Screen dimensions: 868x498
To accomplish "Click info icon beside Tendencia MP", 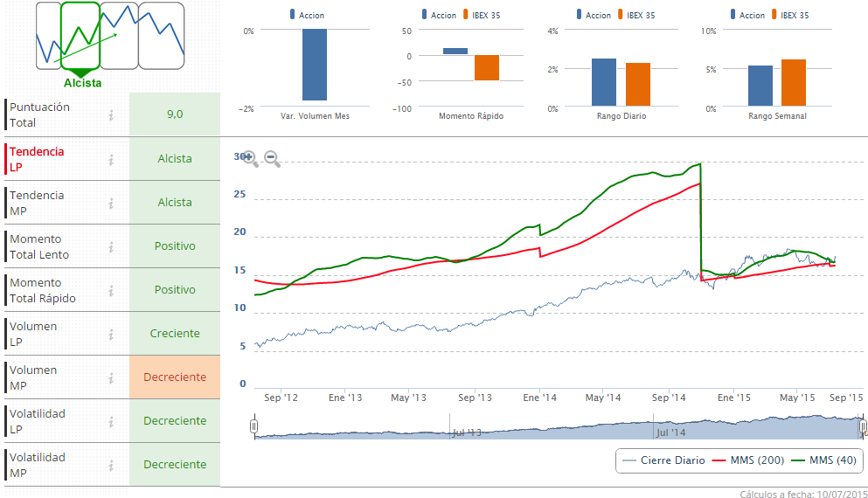I will [x=111, y=203].
